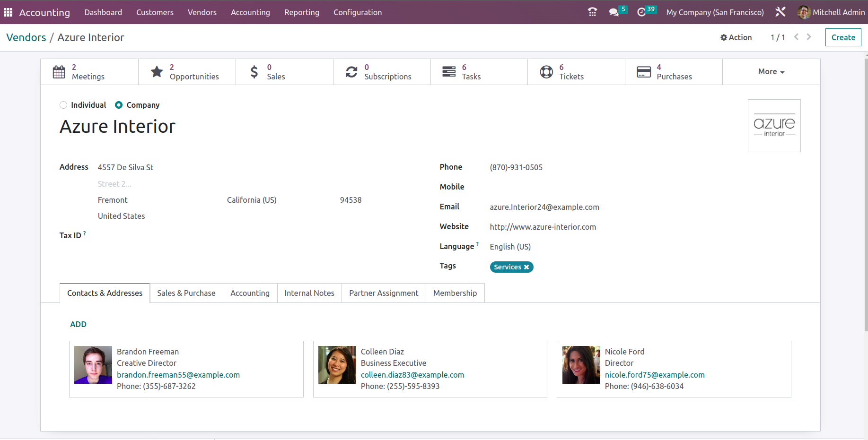The height and width of the screenshot is (440, 868).
Task: Click the Tax ID help question mark
Action: 85,233
